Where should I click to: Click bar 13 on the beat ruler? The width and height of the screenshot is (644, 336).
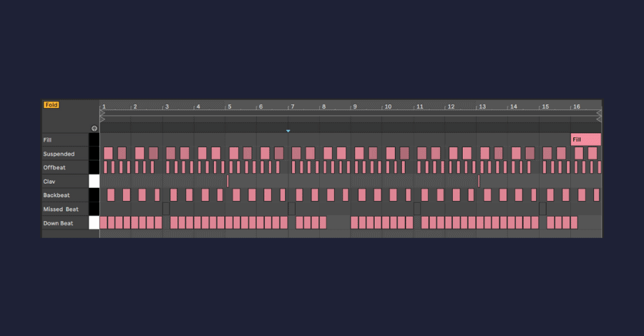[482, 107]
